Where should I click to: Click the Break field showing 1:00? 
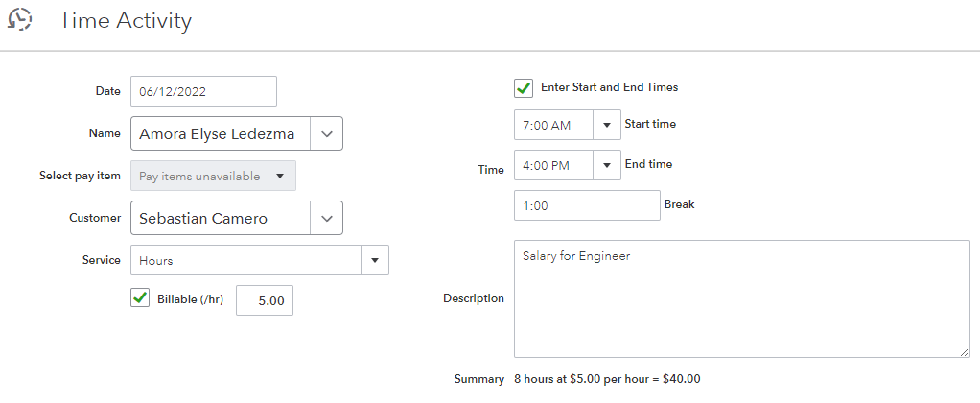click(x=587, y=205)
